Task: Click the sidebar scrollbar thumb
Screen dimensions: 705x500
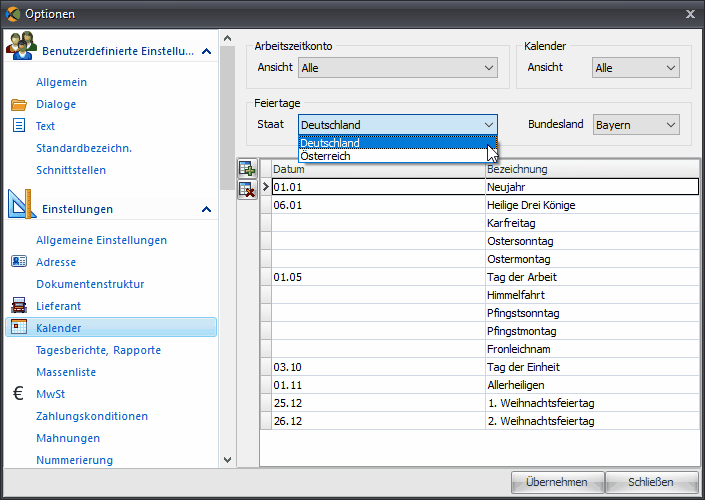Action: [x=228, y=118]
